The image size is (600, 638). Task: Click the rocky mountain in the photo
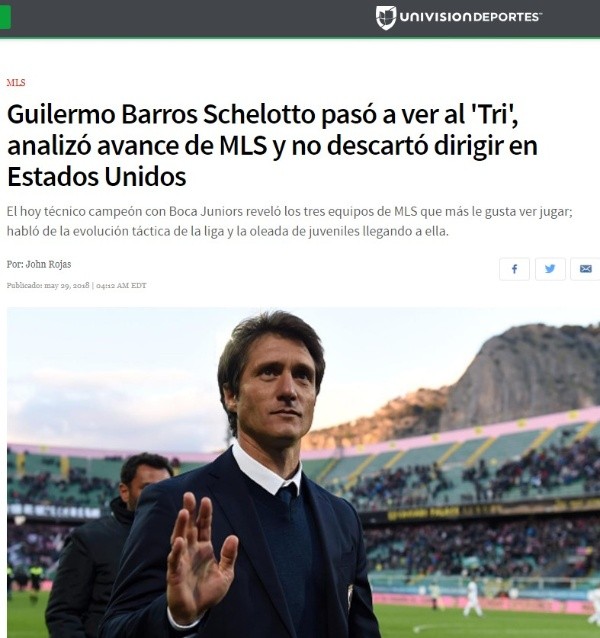(519, 375)
